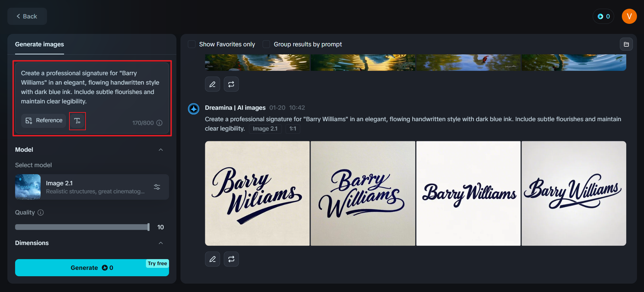
Task: Select the Generate images tab
Action: pos(40,44)
